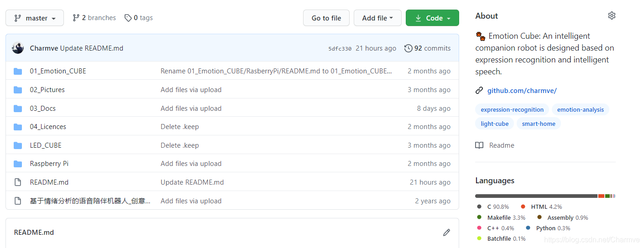
Task: Open the master branch selector dropdown
Action: click(35, 18)
